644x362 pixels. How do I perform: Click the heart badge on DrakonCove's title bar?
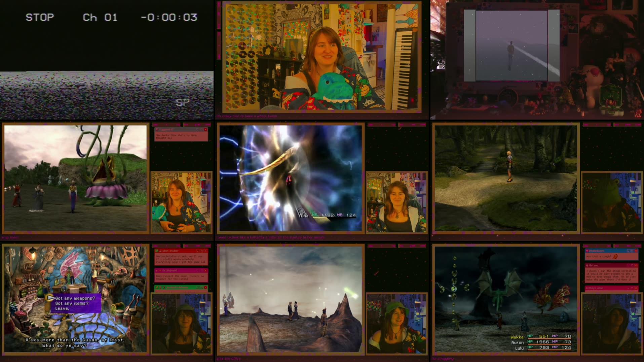point(587,251)
